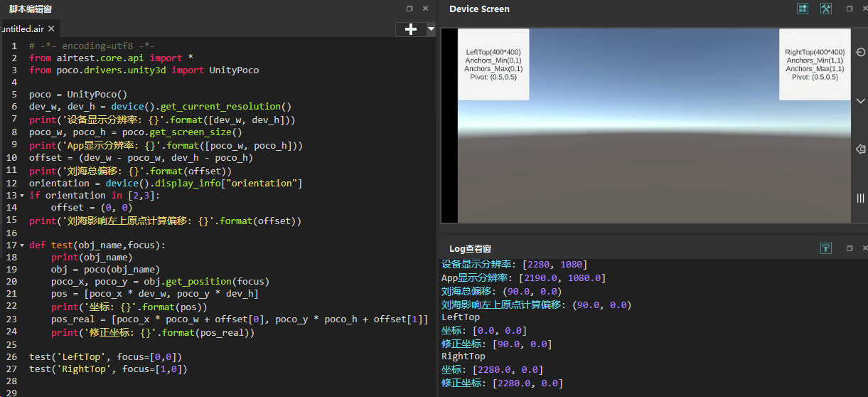Click the LeftTop(400*400) box in device screen
868x397 pixels.
[493, 64]
